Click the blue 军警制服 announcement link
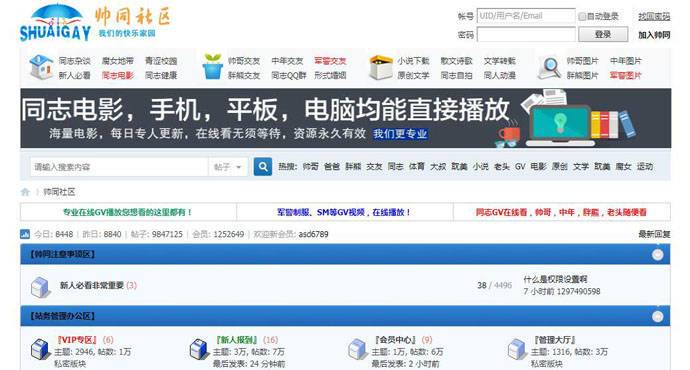Screen dimensions: 690x370 344,212
